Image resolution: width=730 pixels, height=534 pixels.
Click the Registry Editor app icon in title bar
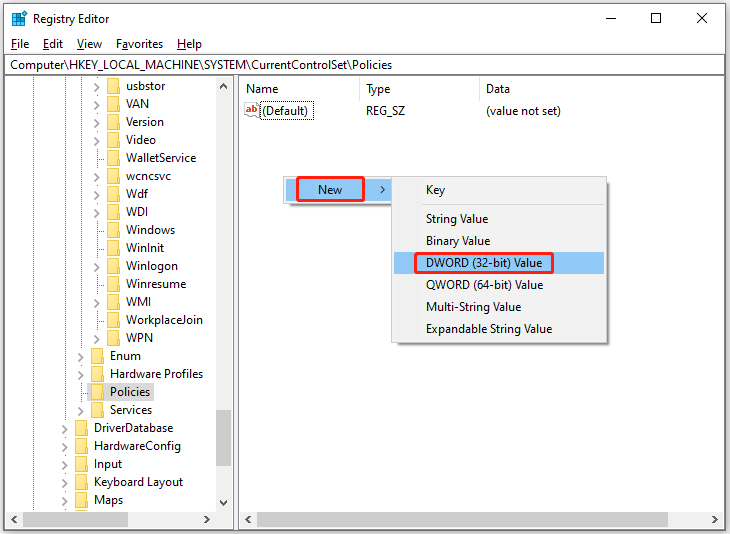click(20, 19)
